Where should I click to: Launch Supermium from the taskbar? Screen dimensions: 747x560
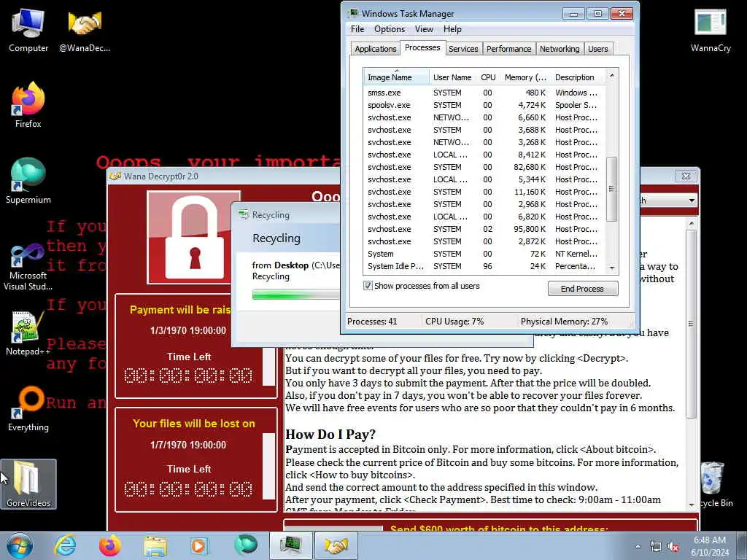tap(245, 545)
